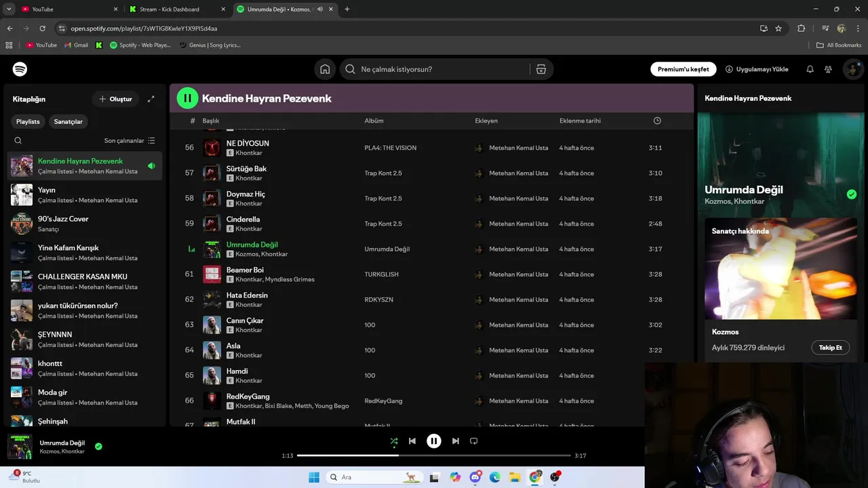Pause playlist with green header button

[x=187, y=98]
